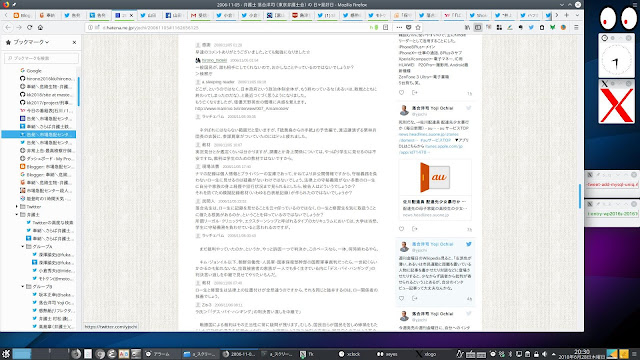The image size is (640, 360).
Task: Bookmark this page with the star icon
Action: pyautogui.click(x=418, y=27)
